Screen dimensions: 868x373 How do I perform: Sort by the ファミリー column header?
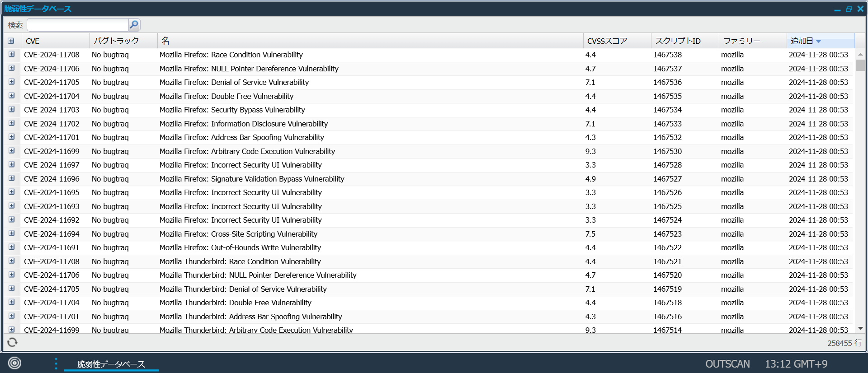pos(753,41)
